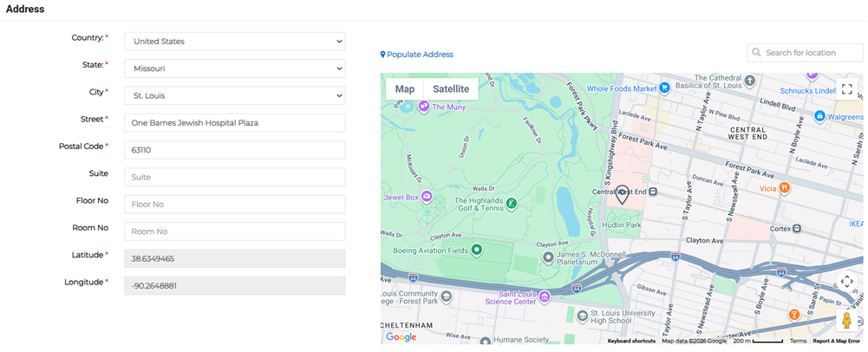Click the 200 m map scale control

(x=758, y=341)
